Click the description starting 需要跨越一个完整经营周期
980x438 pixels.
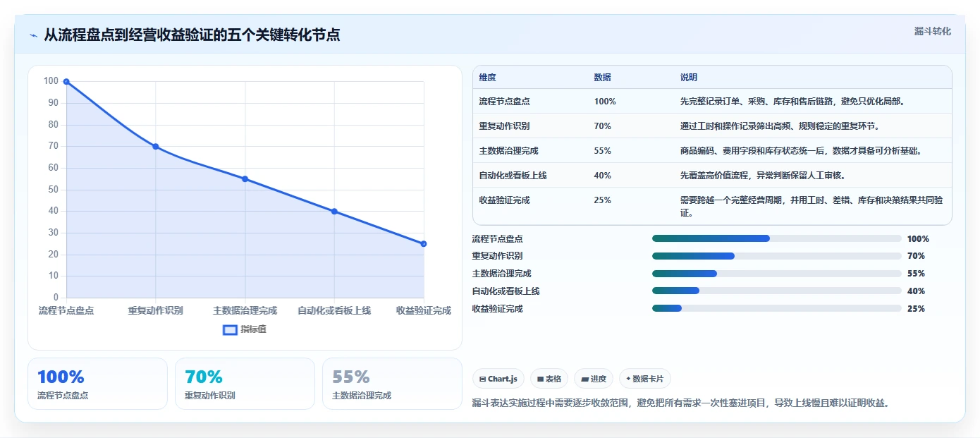click(x=811, y=206)
